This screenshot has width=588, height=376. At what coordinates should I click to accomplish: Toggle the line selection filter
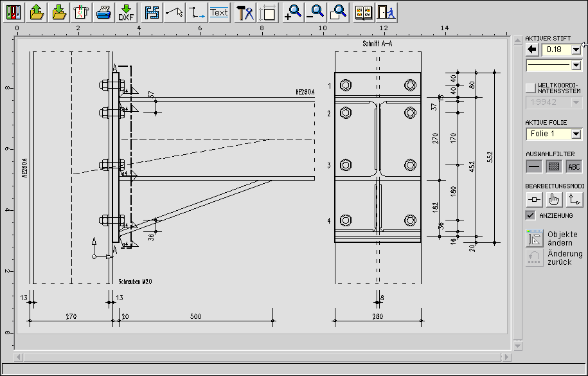[533, 166]
